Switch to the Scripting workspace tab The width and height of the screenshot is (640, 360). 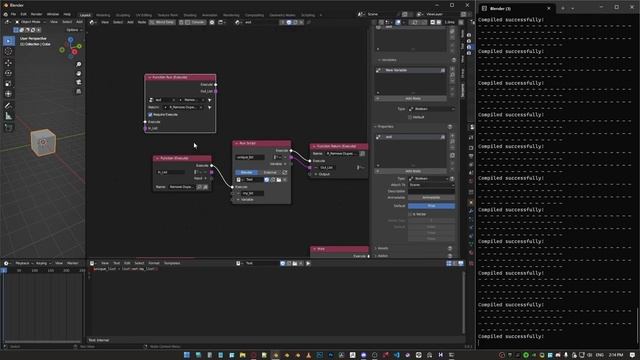point(308,15)
